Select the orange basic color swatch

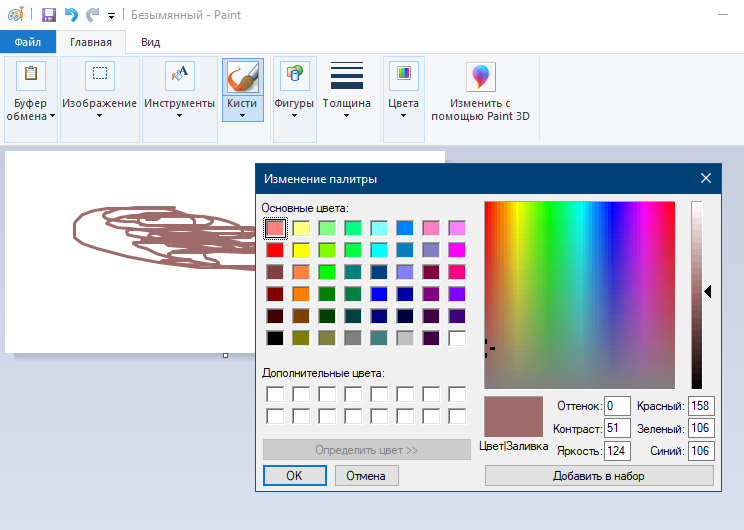coord(301,294)
